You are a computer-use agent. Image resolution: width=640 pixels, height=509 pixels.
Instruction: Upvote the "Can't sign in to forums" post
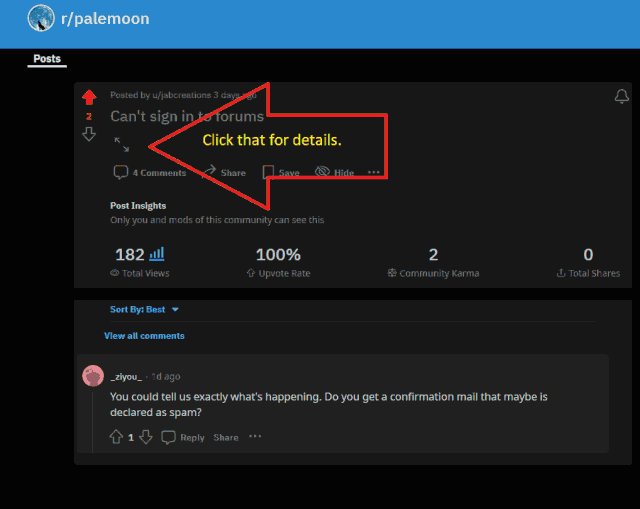pos(89,97)
